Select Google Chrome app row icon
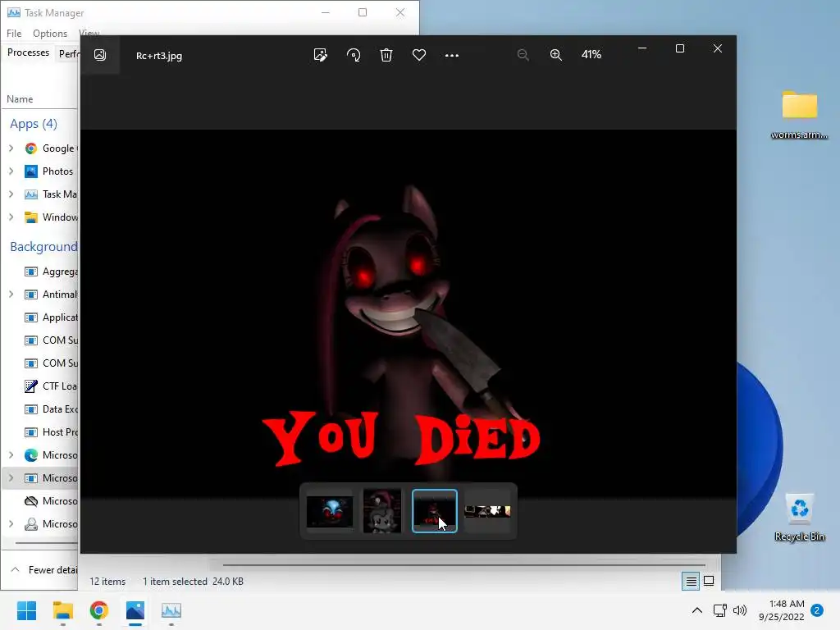Screen dimensions: 840x630 coord(31,148)
